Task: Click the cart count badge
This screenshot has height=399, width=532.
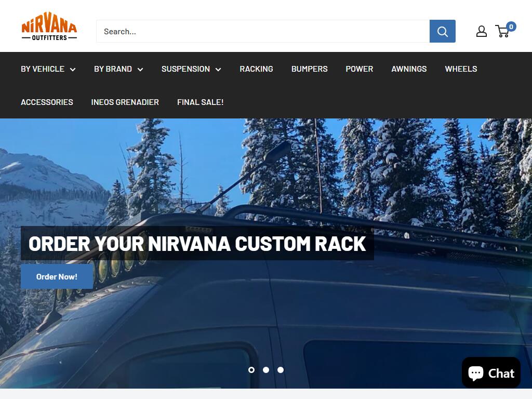Action: [x=511, y=26]
